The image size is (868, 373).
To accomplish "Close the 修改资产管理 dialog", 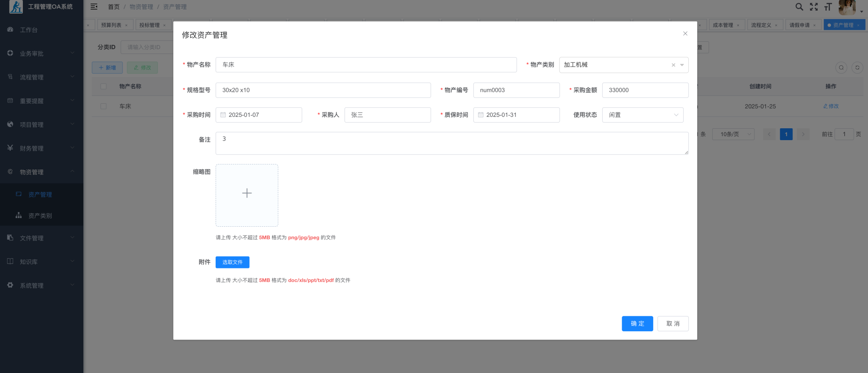I will 685,34.
